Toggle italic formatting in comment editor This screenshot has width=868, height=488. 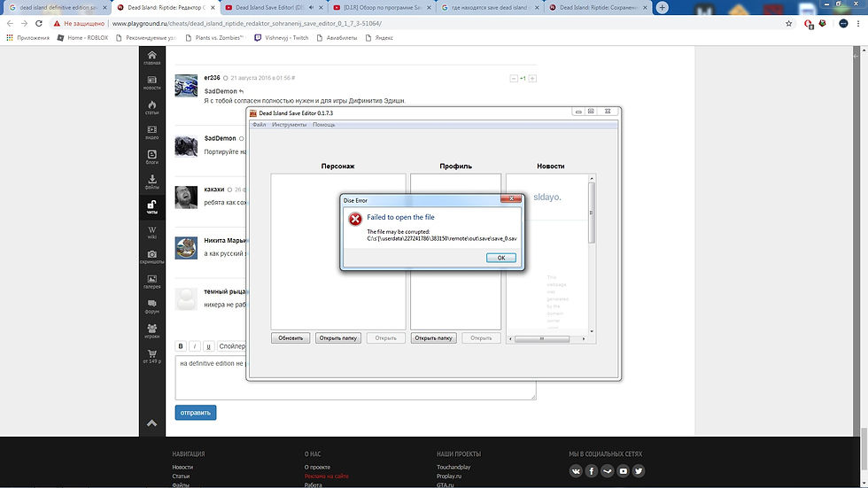(x=194, y=346)
